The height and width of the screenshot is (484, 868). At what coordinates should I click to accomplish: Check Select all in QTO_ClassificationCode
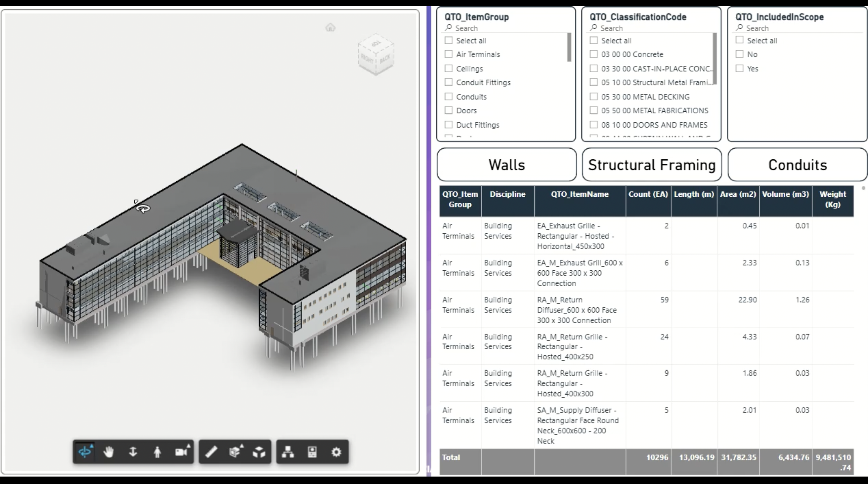(594, 40)
